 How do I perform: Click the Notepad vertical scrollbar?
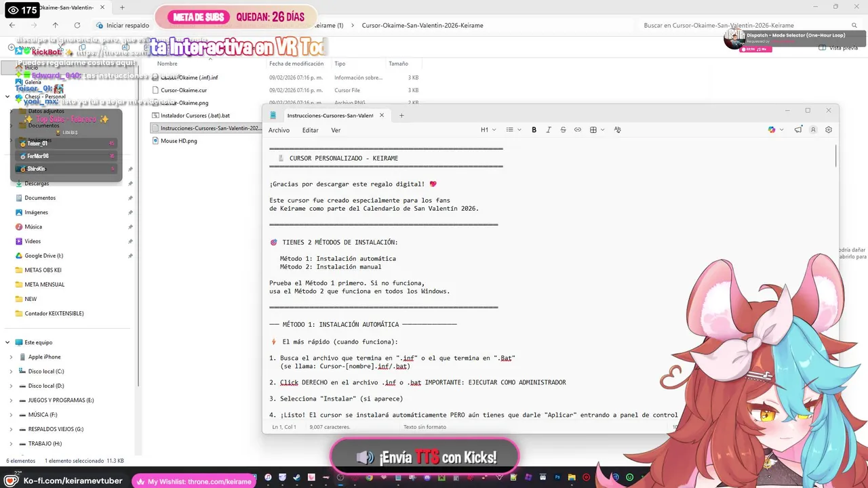click(x=835, y=156)
